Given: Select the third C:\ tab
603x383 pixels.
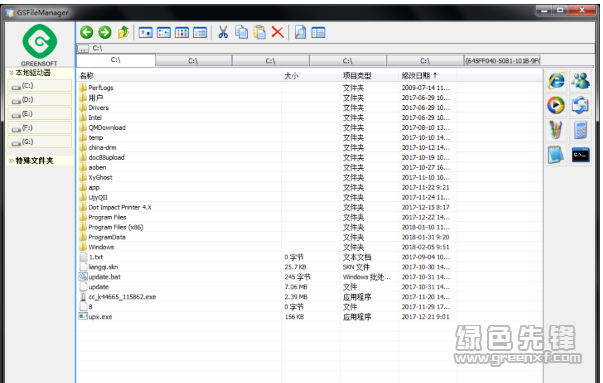Looking at the screenshot, I should tap(271, 61).
